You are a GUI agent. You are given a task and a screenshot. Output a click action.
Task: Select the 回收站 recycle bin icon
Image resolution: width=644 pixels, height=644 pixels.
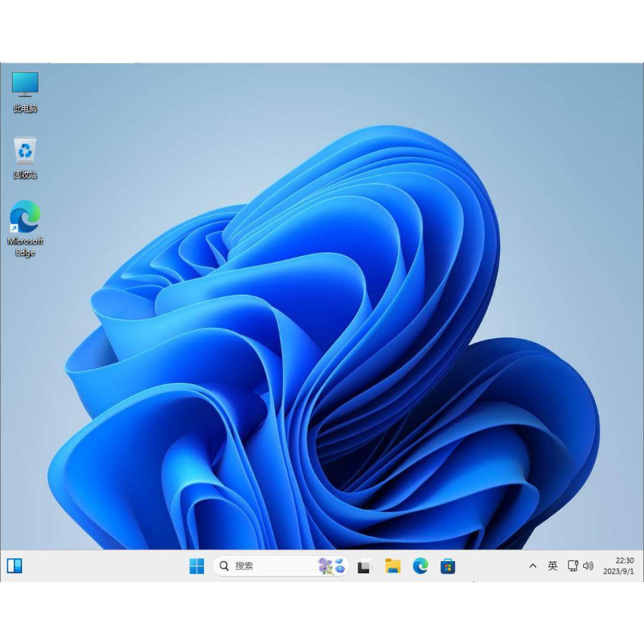point(25,158)
